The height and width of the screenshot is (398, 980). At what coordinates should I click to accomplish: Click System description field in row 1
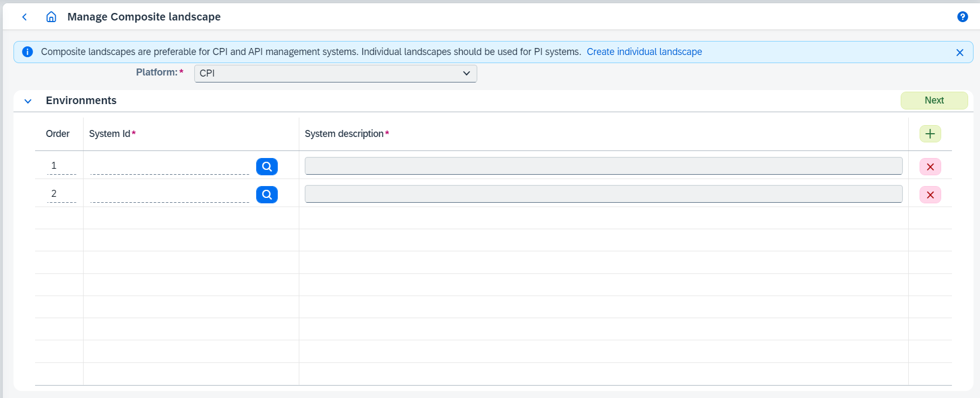[604, 166]
